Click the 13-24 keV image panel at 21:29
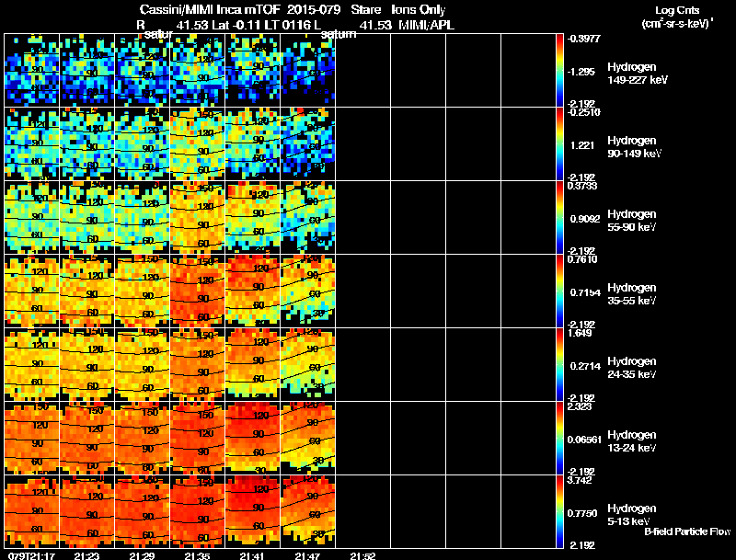The image size is (736, 560). click(143, 438)
